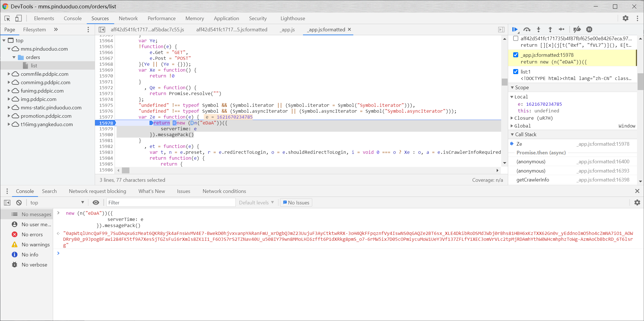Select the Network tab in DevTools

128,18
